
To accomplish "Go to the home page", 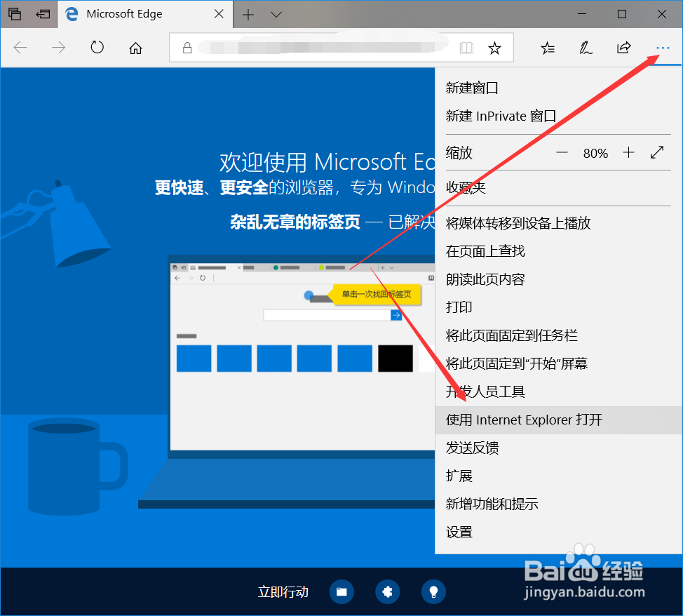I will 135,48.
